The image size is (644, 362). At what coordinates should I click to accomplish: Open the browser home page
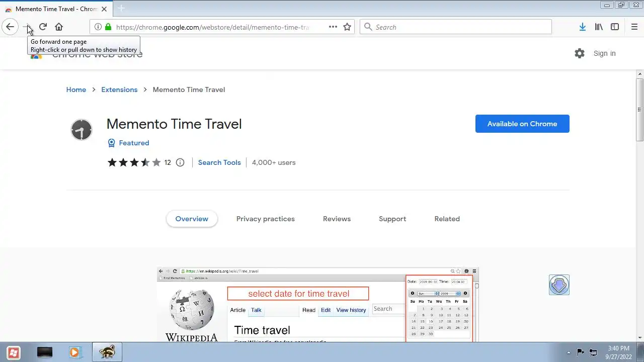click(x=59, y=27)
